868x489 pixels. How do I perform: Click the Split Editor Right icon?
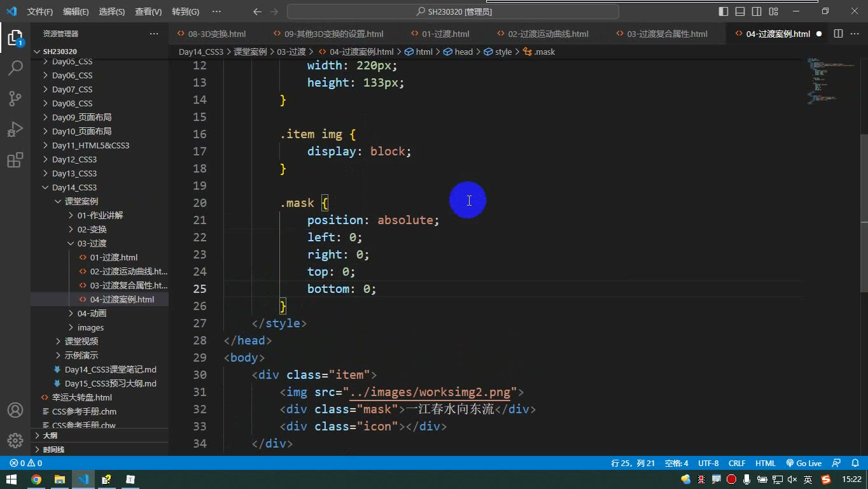838,34
